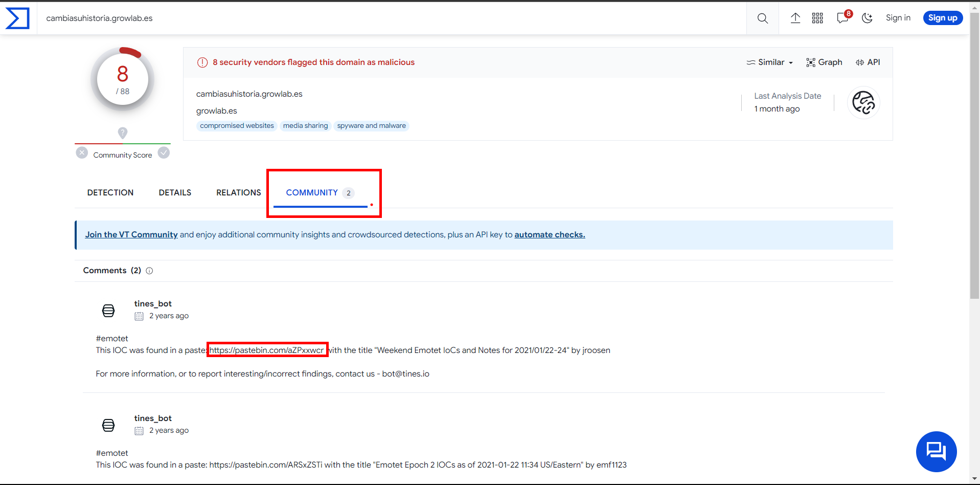Expand the Similar dropdown
This screenshot has height=485, width=980.
[769, 62]
